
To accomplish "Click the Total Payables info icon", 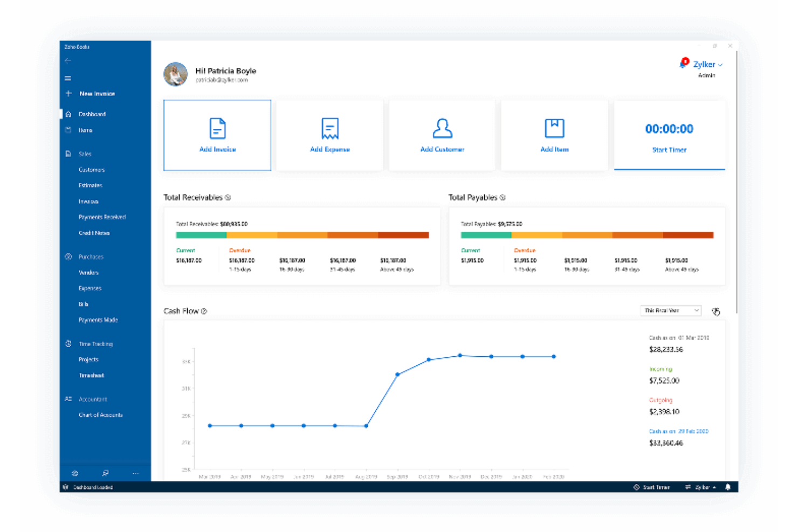I will pyautogui.click(x=503, y=197).
